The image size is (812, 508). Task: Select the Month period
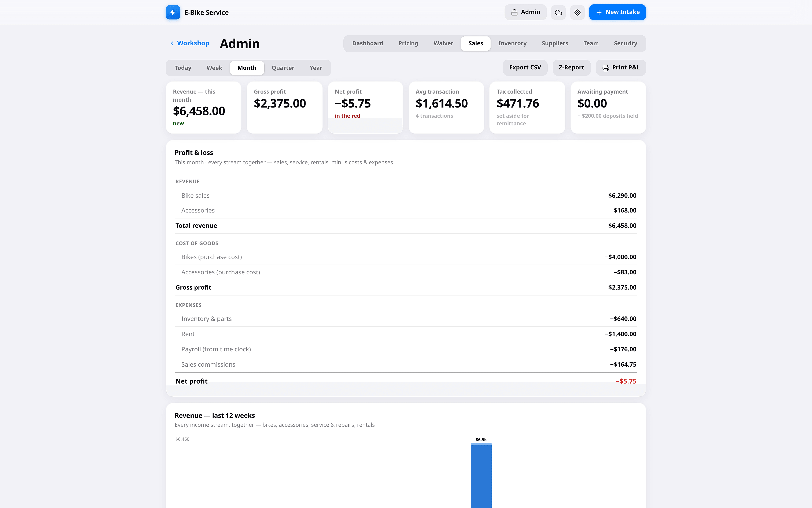pos(247,68)
